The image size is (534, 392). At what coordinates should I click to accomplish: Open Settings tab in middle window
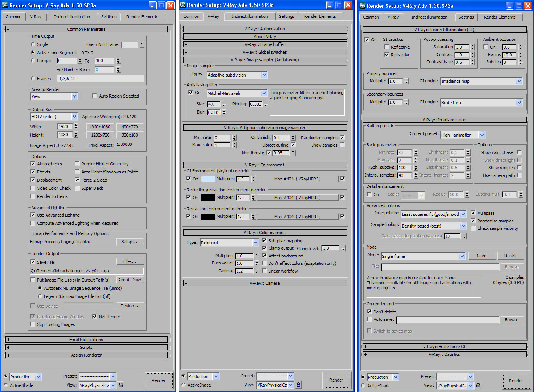tap(287, 16)
